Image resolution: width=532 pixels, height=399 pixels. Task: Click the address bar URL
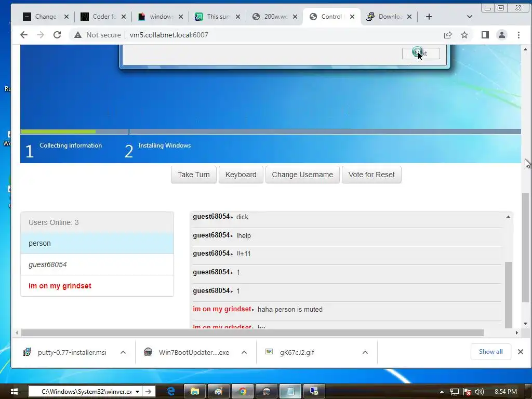point(169,35)
